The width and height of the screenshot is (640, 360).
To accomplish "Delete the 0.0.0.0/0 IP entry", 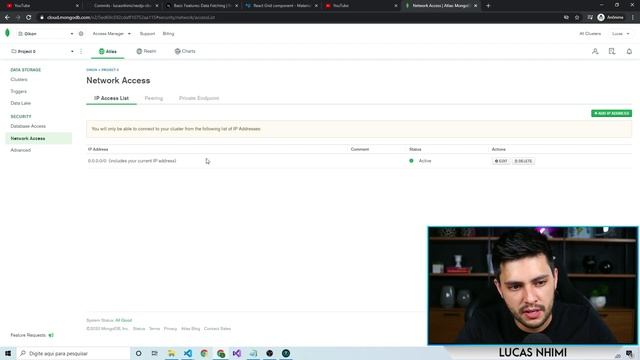I will click(523, 161).
